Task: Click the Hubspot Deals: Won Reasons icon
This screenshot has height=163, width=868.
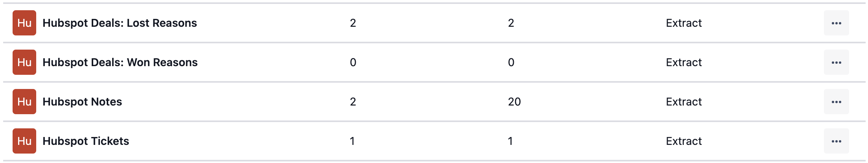Action: [24, 62]
